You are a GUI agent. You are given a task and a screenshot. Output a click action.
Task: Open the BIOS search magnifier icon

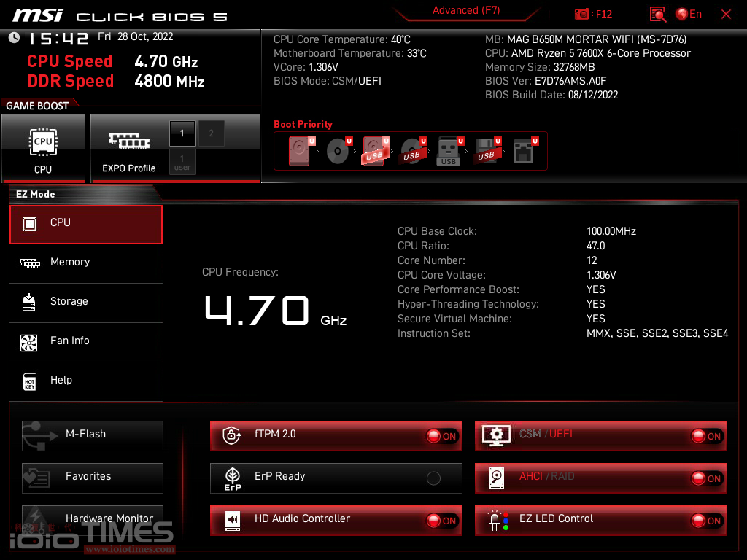point(657,15)
